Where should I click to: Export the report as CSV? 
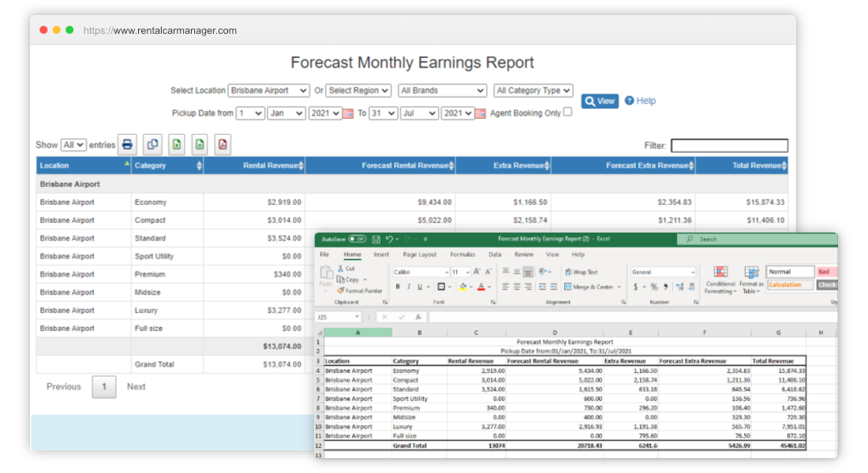click(199, 144)
